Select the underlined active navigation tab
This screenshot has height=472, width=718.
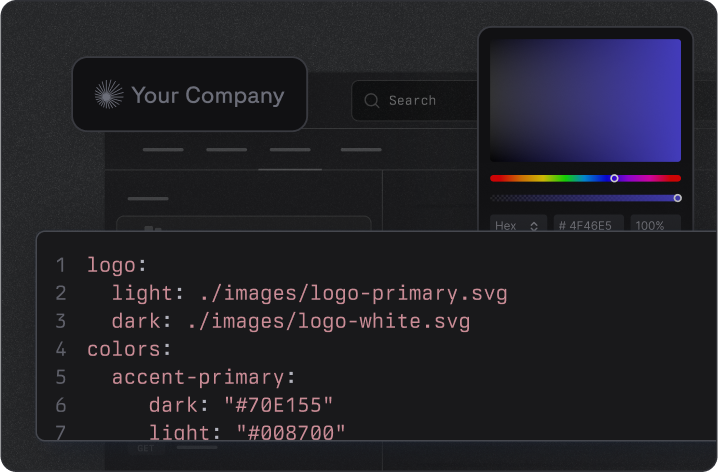point(290,150)
